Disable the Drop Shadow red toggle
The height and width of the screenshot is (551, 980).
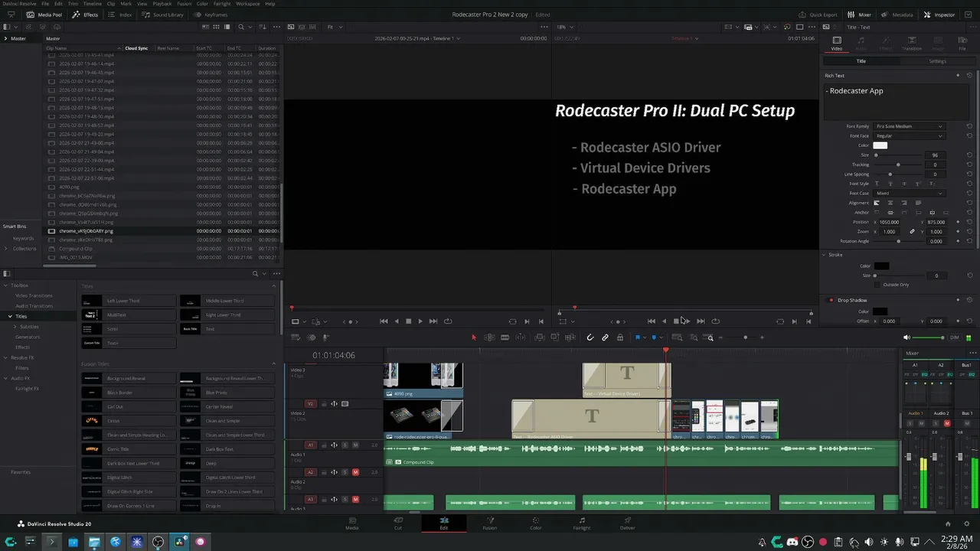coord(831,301)
